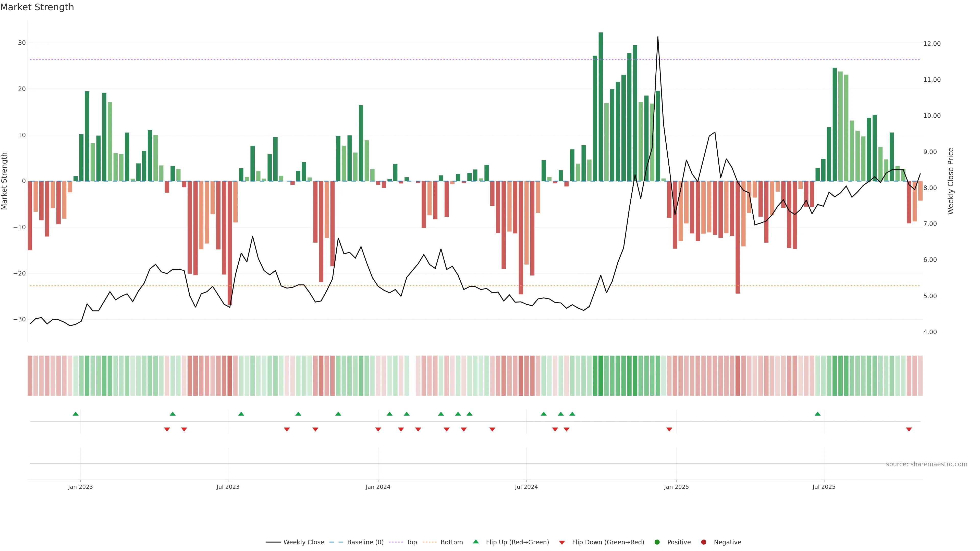This screenshot has width=980, height=551.
Task: Click the Negative red circle legend icon
Action: (703, 542)
